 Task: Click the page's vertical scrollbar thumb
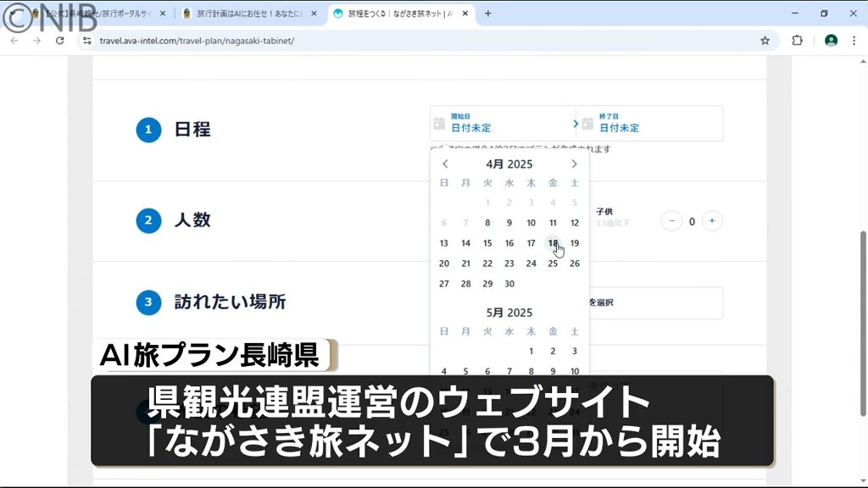pos(862,324)
